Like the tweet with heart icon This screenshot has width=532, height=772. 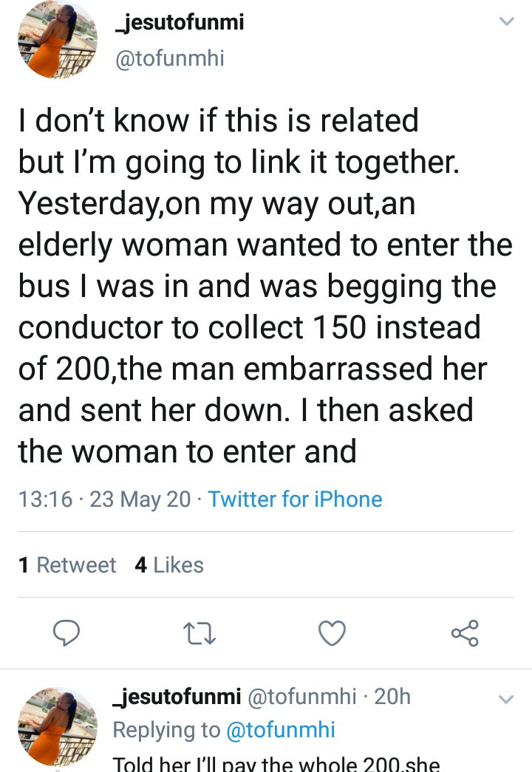[x=332, y=633]
